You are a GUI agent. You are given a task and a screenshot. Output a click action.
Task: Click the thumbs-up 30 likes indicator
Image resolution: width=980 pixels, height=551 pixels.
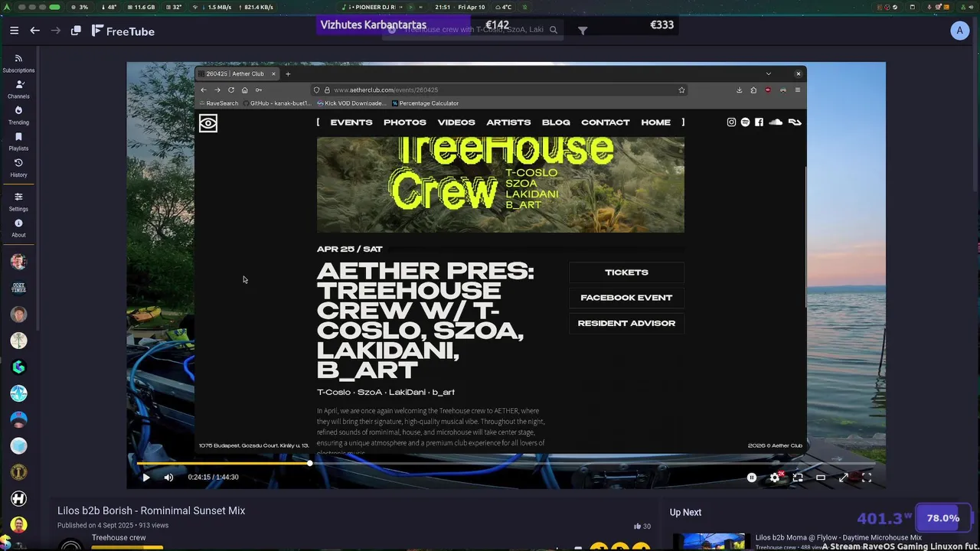(x=642, y=527)
